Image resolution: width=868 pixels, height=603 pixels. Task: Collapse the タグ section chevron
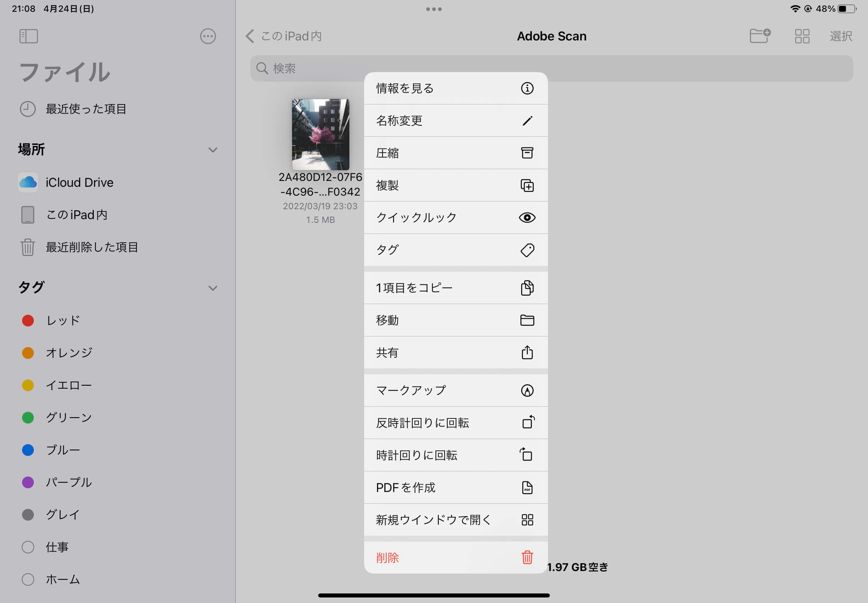(x=213, y=288)
